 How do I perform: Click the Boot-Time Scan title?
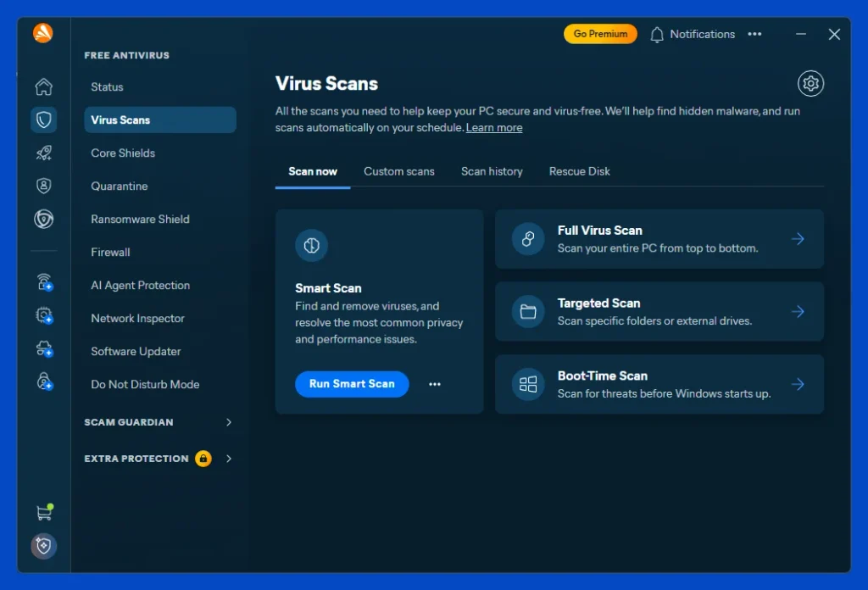[603, 376]
